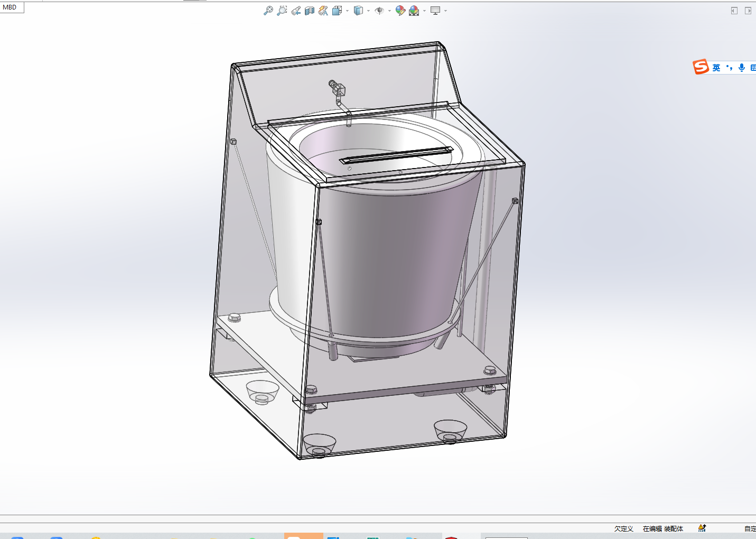Click the View Orientation cube icon
The image size is (756, 539).
pyautogui.click(x=337, y=11)
